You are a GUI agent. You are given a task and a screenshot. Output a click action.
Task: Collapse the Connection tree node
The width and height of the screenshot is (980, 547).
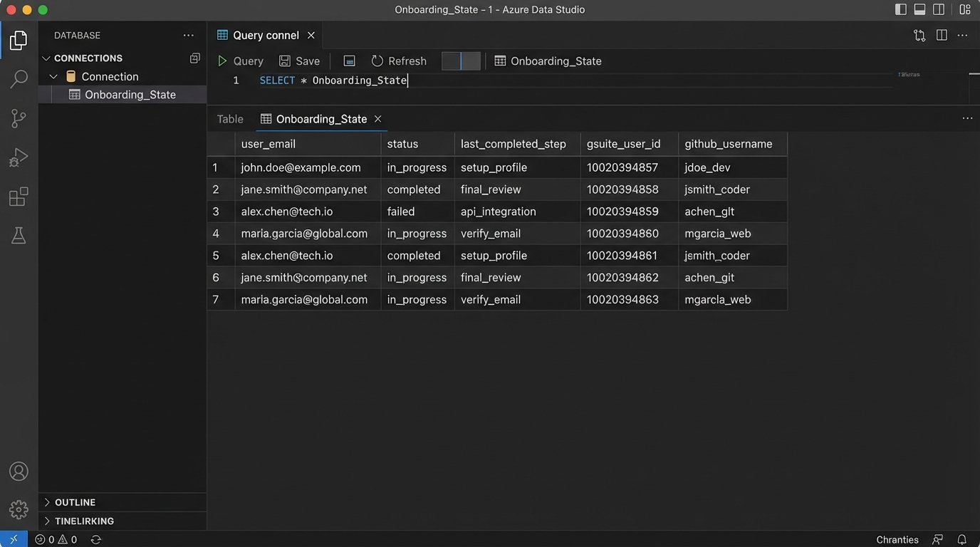54,77
